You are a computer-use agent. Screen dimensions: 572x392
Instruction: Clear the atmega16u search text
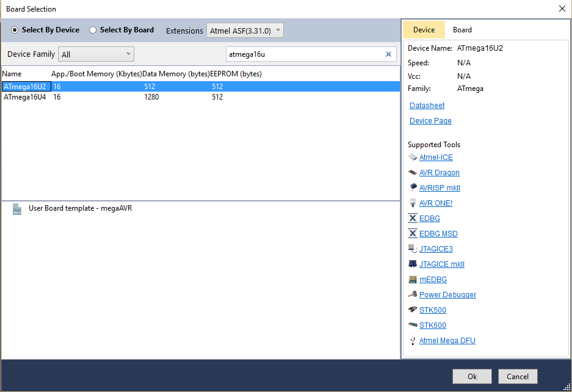[x=388, y=54]
